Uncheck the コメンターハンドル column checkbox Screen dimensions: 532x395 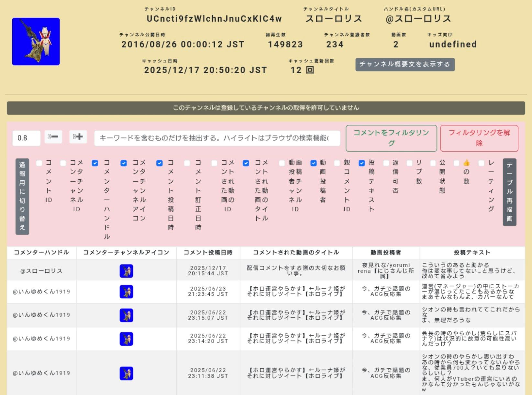(x=95, y=163)
